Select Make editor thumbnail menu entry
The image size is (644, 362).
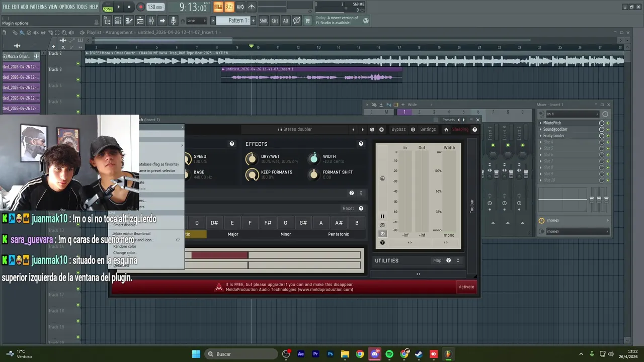[132, 234]
